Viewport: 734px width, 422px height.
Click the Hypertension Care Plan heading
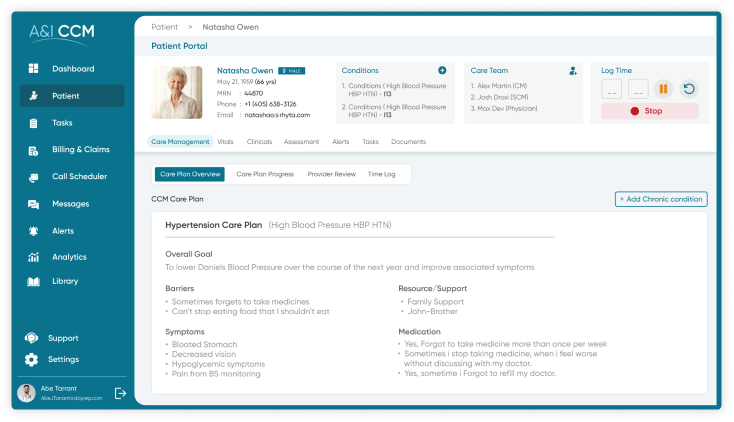pos(213,225)
